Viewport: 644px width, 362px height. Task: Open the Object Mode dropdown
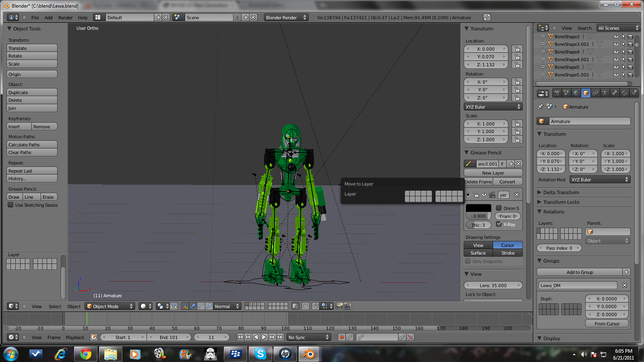[x=110, y=306]
